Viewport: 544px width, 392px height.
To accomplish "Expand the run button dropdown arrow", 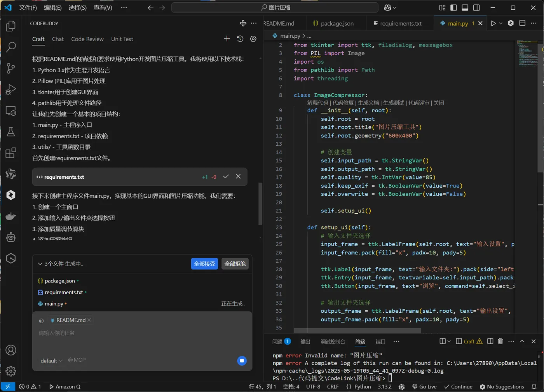I will click(501, 23).
